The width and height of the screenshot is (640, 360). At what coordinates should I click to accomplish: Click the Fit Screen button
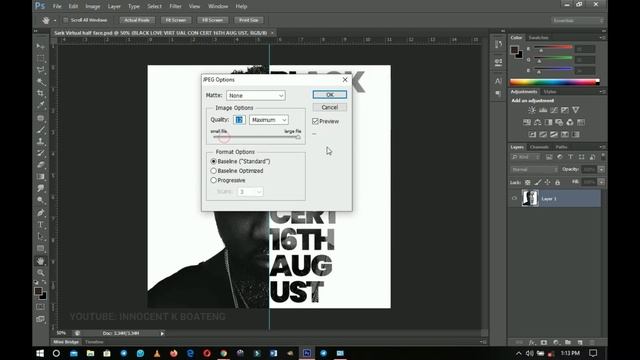[x=176, y=20]
